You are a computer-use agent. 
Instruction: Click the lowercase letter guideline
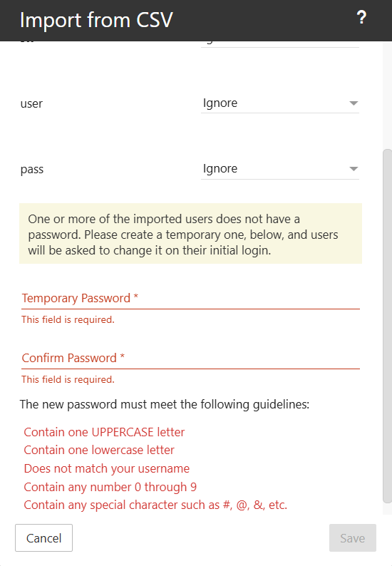[x=99, y=450]
